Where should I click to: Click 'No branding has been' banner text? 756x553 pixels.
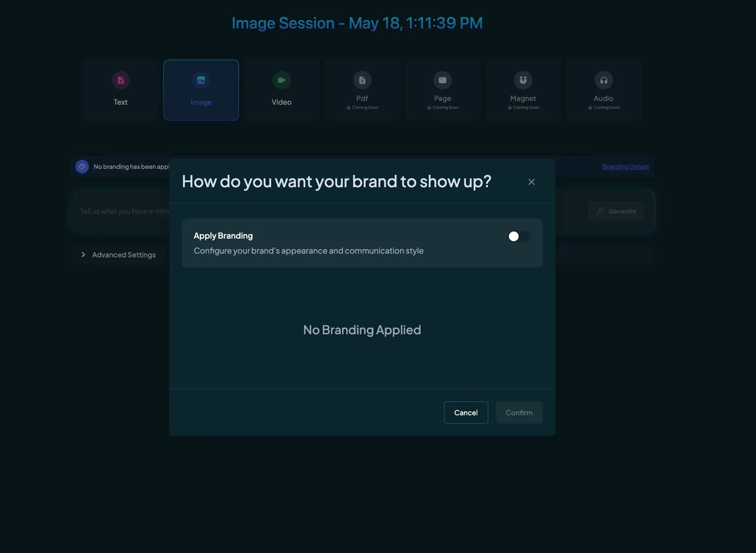[x=131, y=167]
